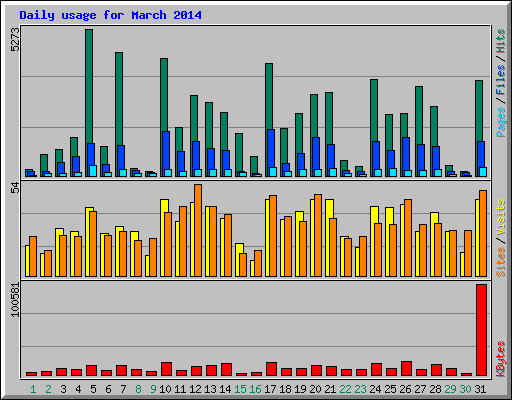Click the tall red KBytes bar for day 31
The height and width of the screenshot is (400, 512).
point(482,330)
